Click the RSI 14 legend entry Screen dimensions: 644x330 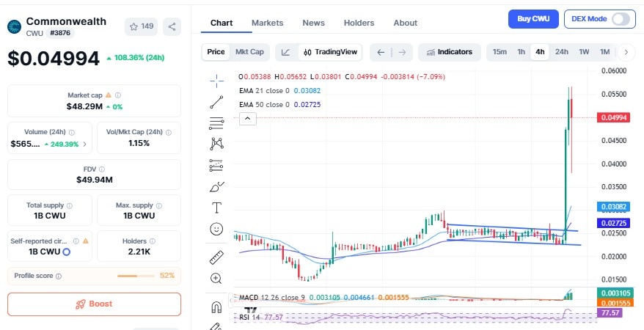point(261,318)
